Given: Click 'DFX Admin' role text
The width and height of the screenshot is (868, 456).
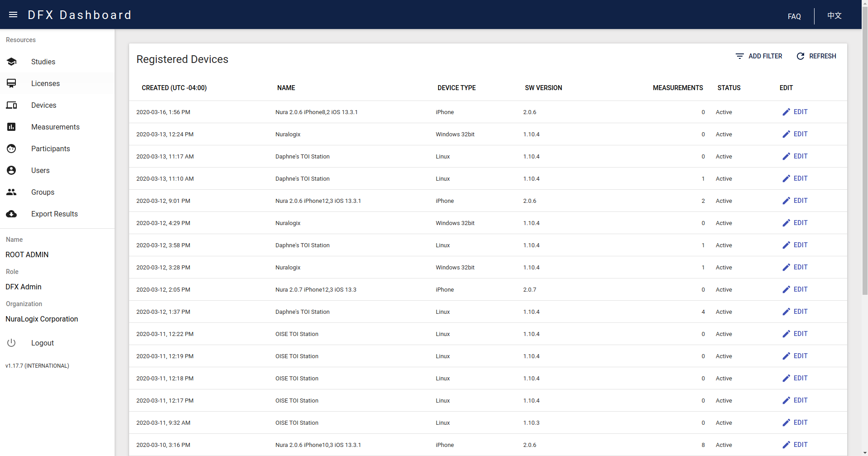Looking at the screenshot, I should pos(23,287).
